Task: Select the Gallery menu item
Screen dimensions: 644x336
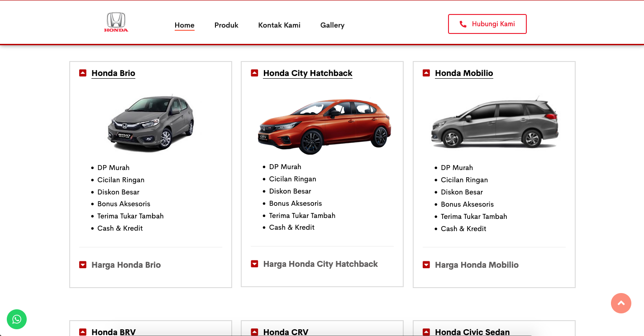Action: pyautogui.click(x=332, y=25)
